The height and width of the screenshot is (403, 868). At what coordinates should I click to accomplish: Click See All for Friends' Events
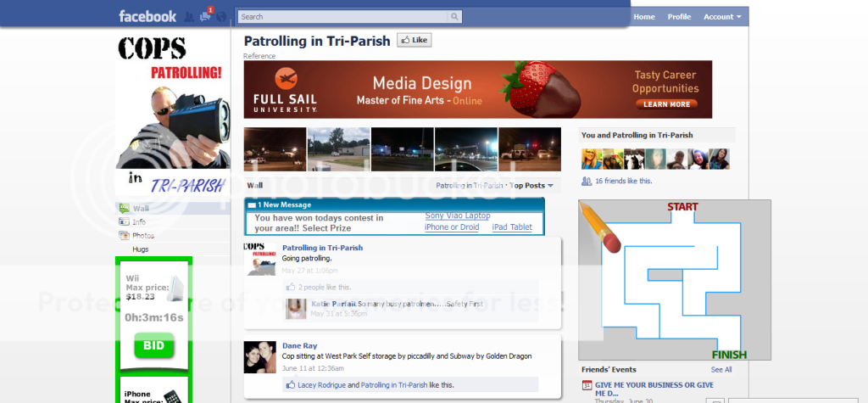[721, 370]
